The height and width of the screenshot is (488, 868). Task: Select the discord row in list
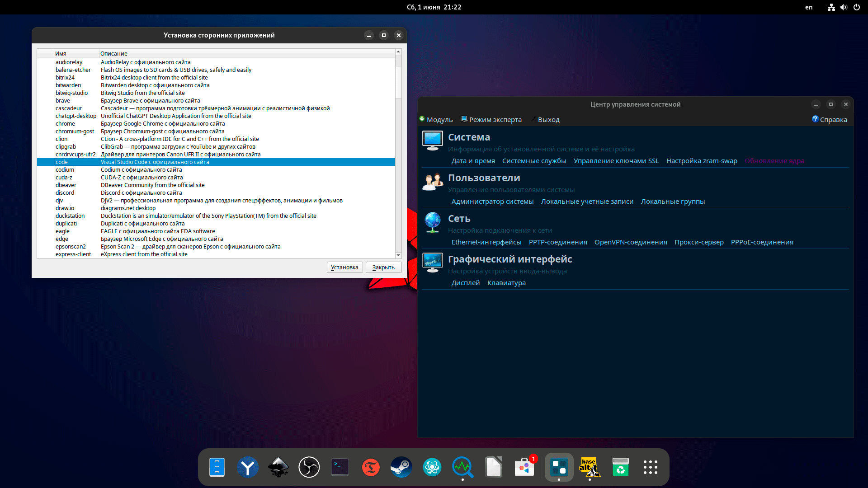(x=65, y=193)
